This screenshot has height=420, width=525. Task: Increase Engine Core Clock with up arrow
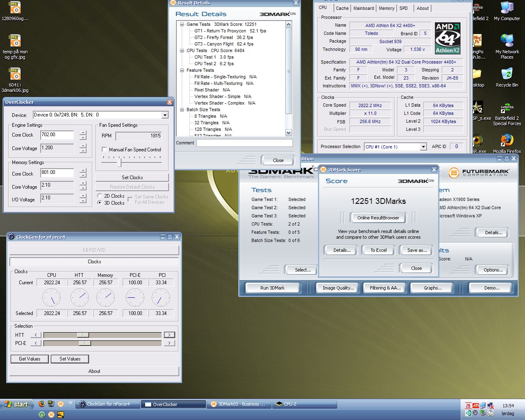pyautogui.click(x=83, y=132)
